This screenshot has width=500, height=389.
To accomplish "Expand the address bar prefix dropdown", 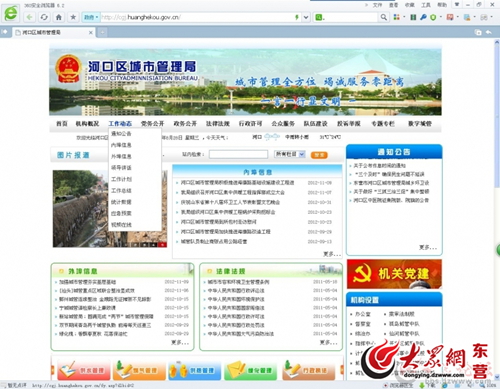I will 91,17.
